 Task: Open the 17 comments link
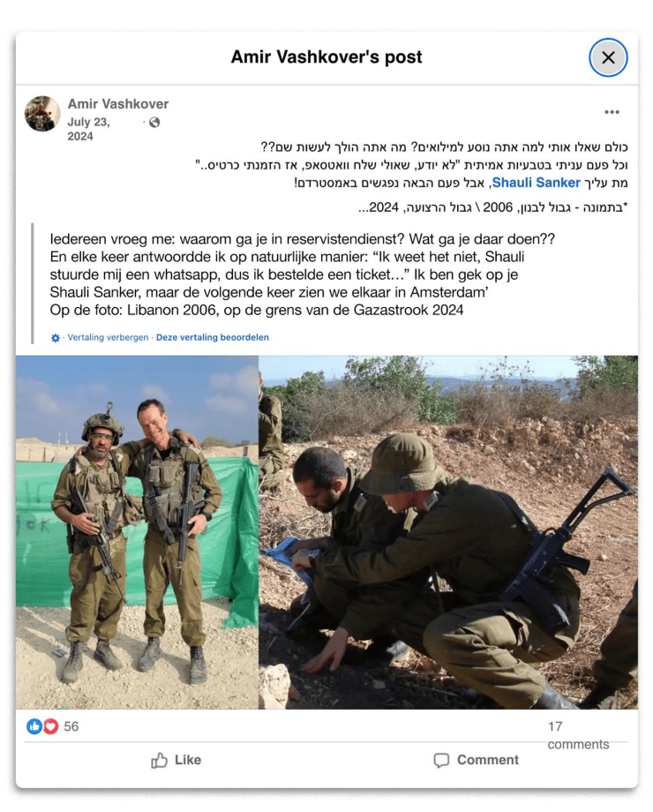coord(578,735)
